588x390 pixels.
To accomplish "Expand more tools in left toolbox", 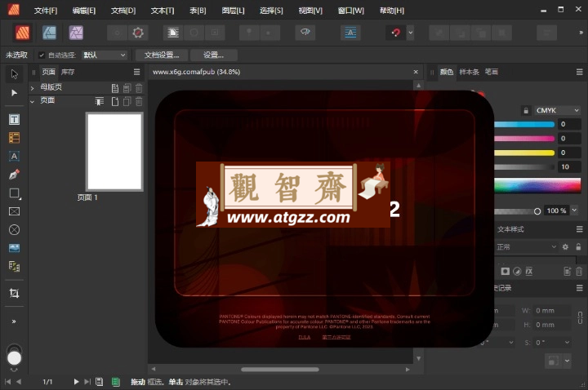I will click(x=14, y=321).
